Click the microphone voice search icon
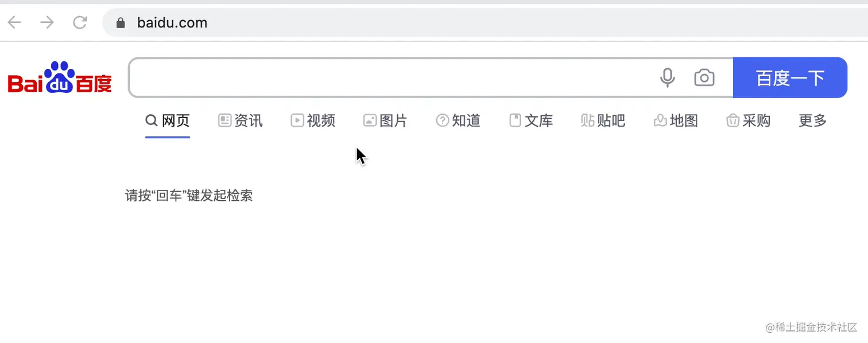The image size is (868, 343). 667,77
